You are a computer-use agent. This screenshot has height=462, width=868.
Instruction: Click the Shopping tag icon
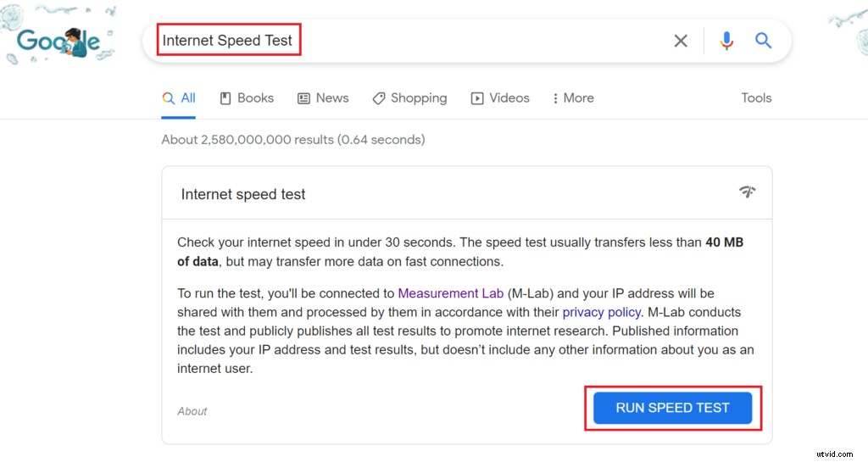pyautogui.click(x=379, y=98)
